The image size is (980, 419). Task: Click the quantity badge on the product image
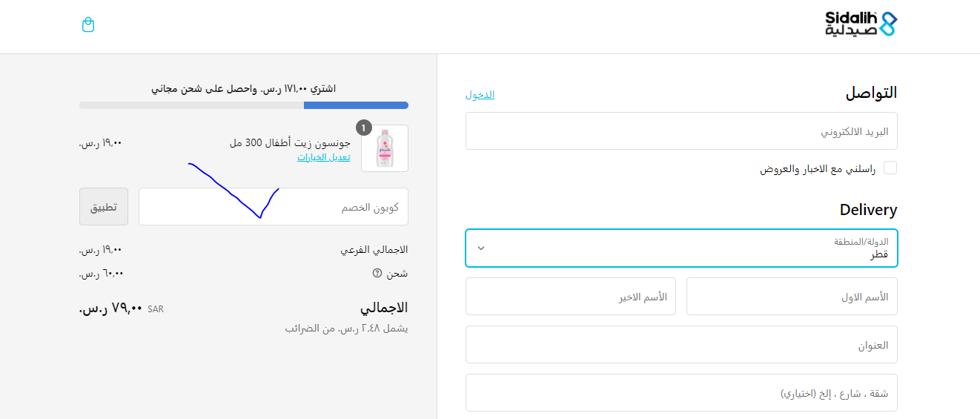[x=363, y=128]
